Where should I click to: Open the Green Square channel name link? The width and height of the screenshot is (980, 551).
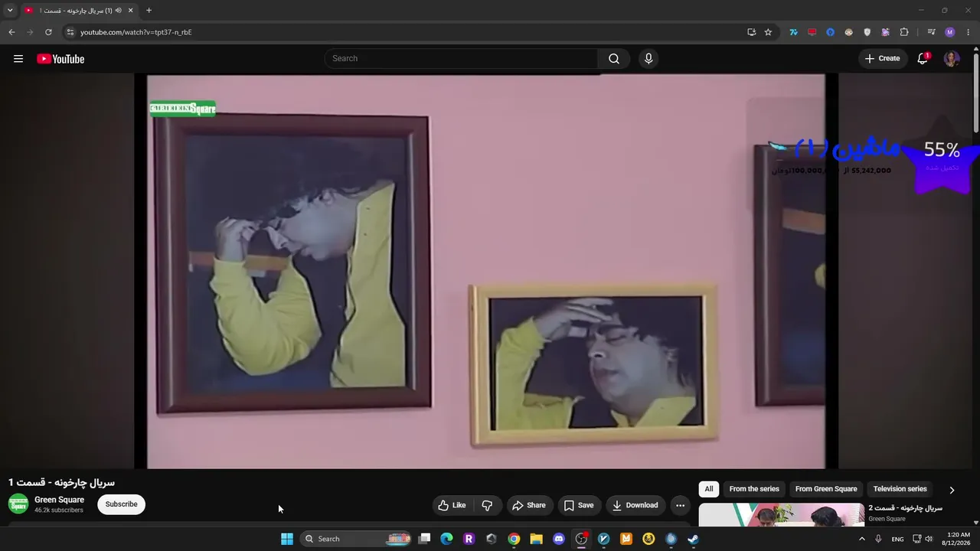[x=59, y=500]
